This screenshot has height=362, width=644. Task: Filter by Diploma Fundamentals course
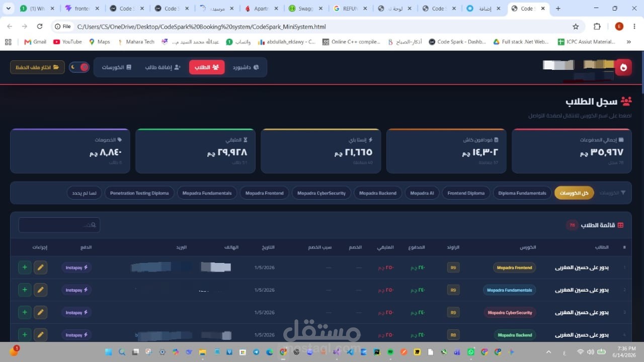click(x=522, y=193)
